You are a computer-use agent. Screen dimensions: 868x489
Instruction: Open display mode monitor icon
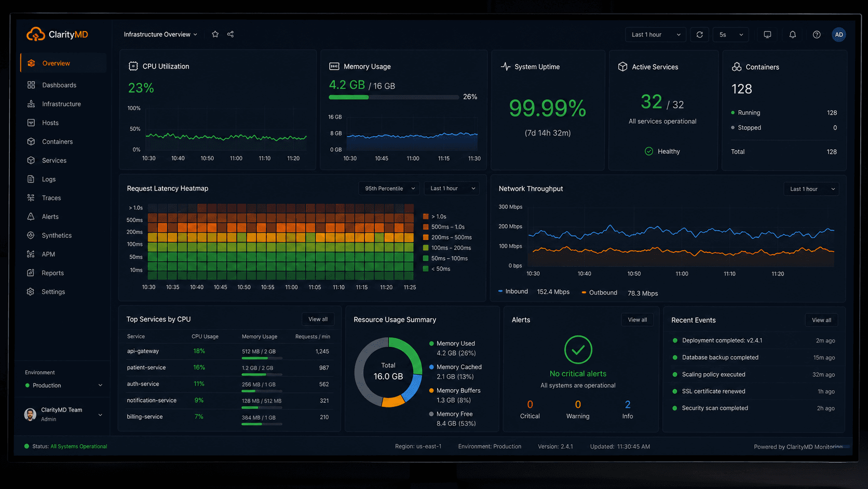[x=767, y=35]
